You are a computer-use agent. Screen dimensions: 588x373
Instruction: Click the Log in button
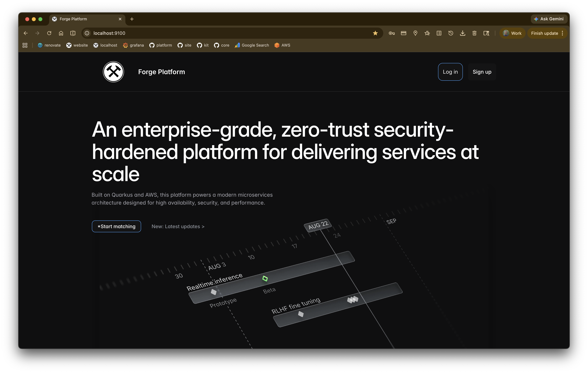click(x=450, y=72)
